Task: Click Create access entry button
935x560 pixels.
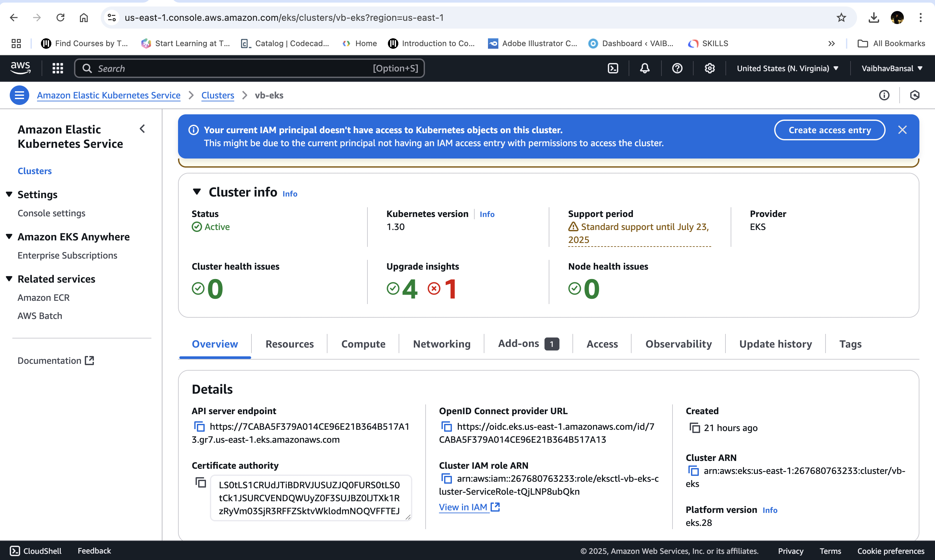Action: [829, 130]
